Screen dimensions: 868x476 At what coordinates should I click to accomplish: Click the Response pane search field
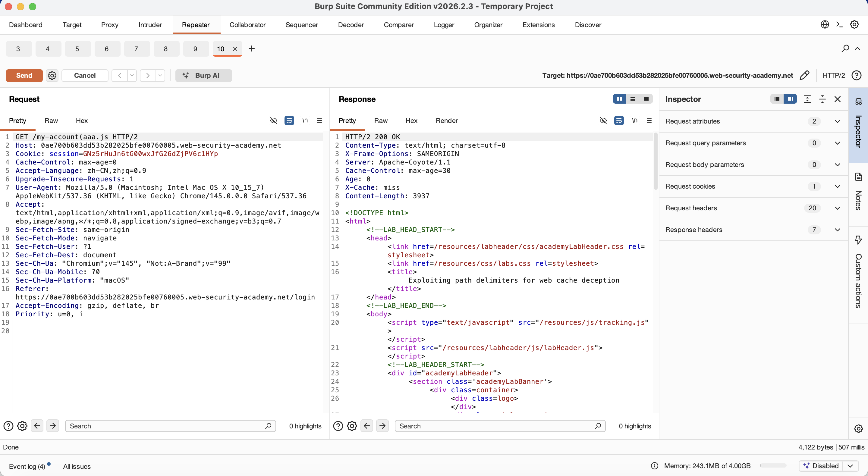tap(500, 426)
